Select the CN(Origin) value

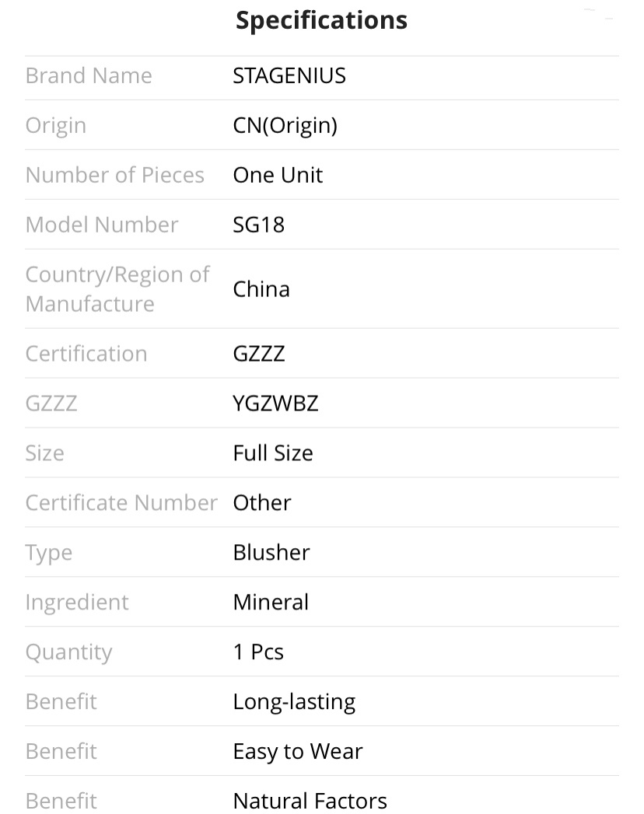285,126
